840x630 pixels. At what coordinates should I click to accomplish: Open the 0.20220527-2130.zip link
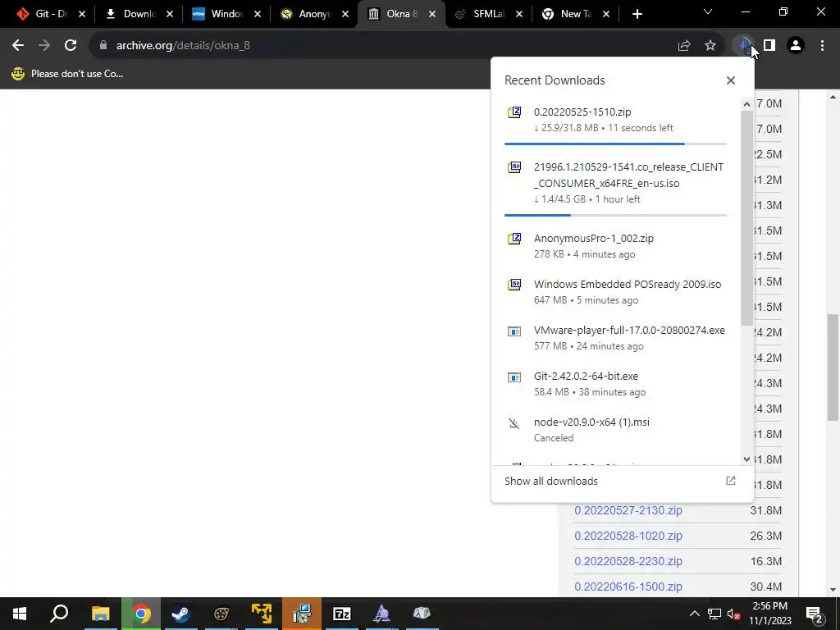(628, 510)
